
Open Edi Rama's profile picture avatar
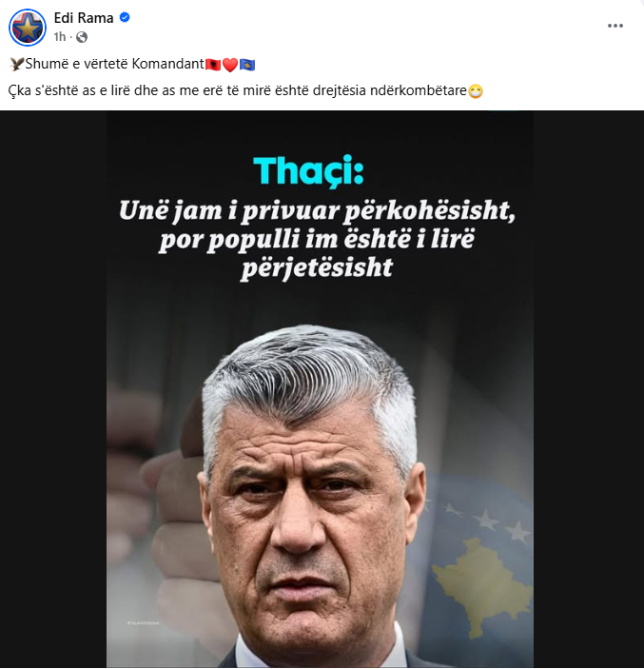28,28
